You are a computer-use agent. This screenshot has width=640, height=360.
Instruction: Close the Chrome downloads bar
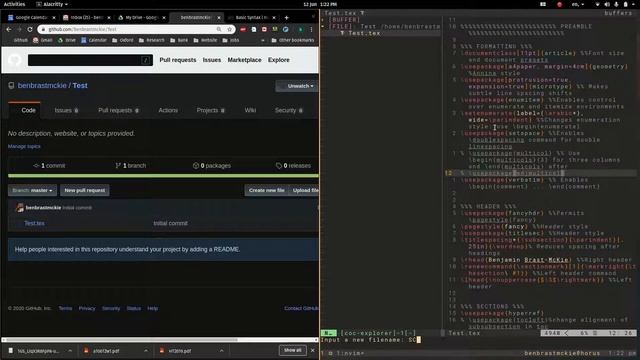click(x=313, y=350)
